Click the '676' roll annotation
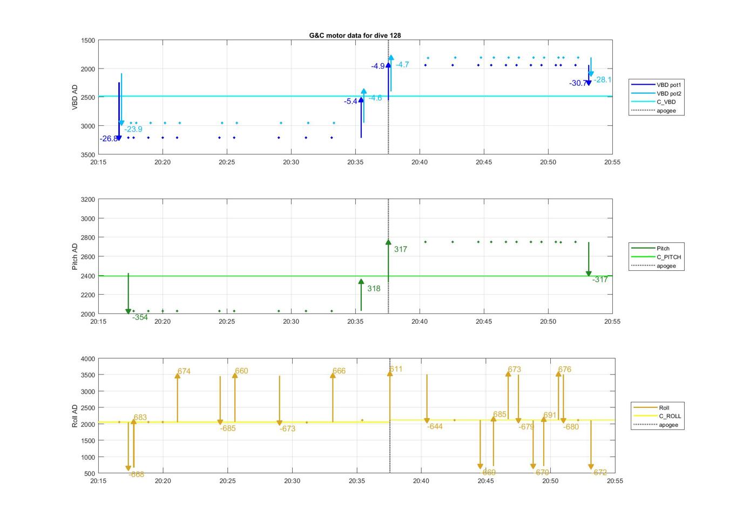This screenshot has width=756, height=532. (x=565, y=370)
